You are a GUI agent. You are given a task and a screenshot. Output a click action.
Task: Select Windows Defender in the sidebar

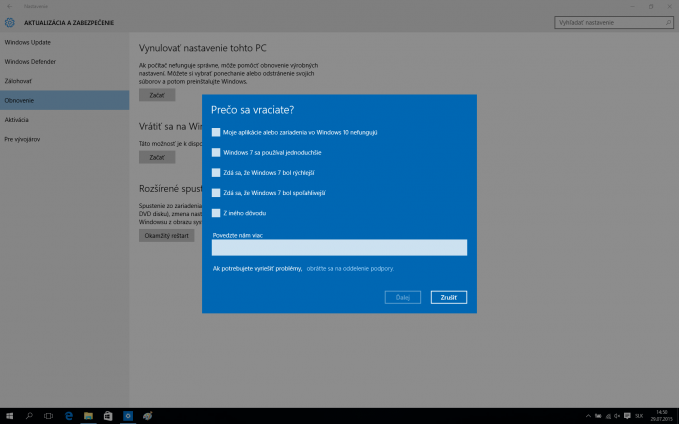(65, 61)
